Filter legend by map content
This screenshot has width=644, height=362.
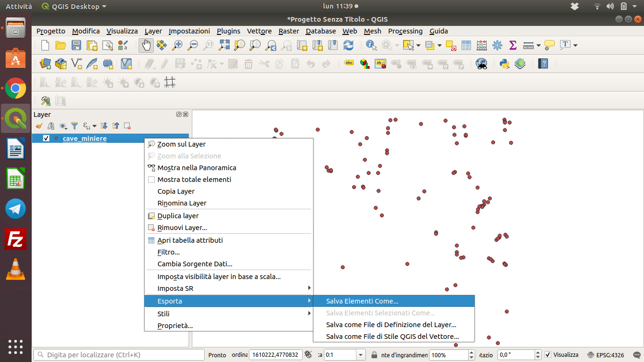coord(74,126)
